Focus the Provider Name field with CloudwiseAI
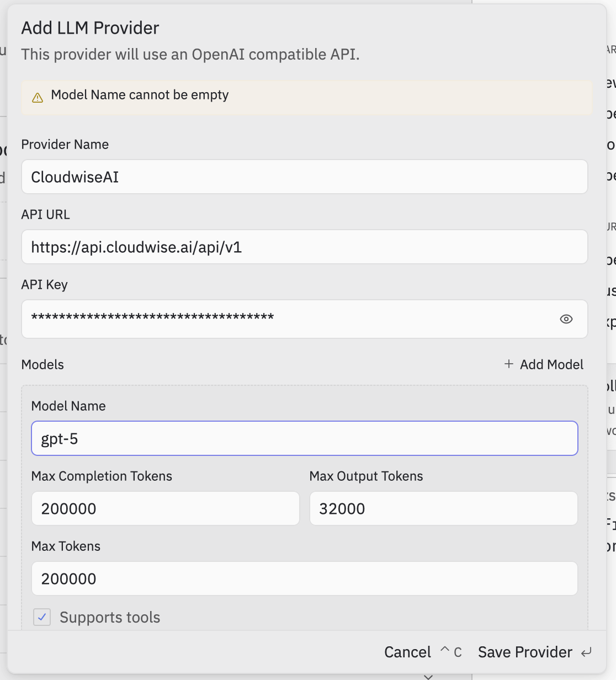 pyautogui.click(x=305, y=177)
